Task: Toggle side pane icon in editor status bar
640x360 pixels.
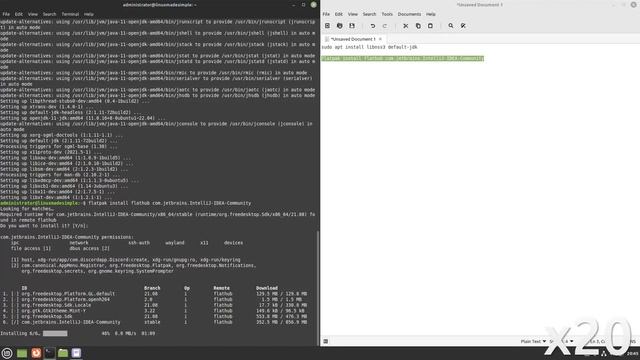Action: (326, 341)
